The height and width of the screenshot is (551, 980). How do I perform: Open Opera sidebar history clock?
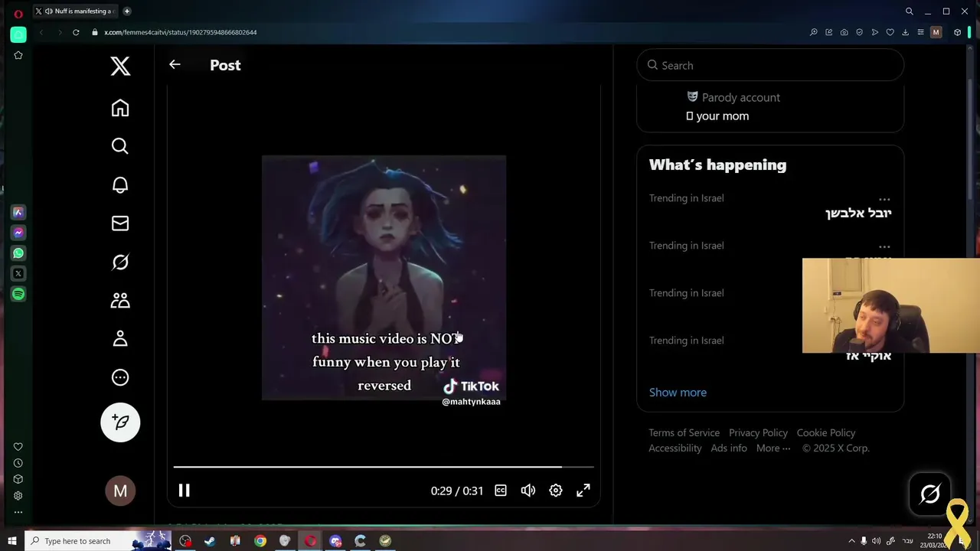coord(18,463)
